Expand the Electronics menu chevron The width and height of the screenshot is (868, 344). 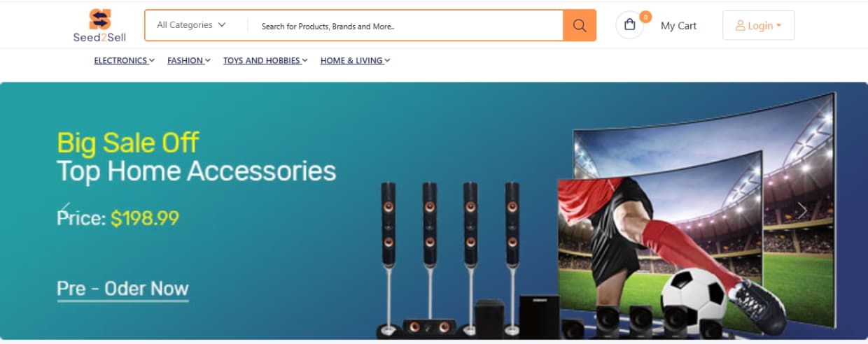(151, 61)
